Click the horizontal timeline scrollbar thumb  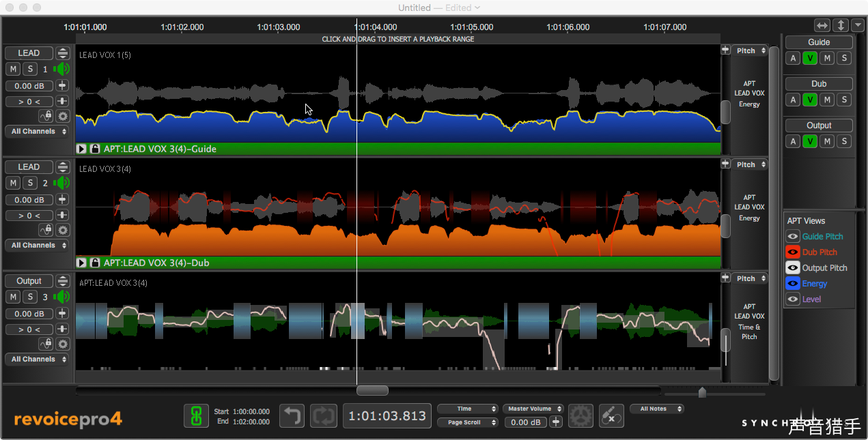(x=372, y=391)
